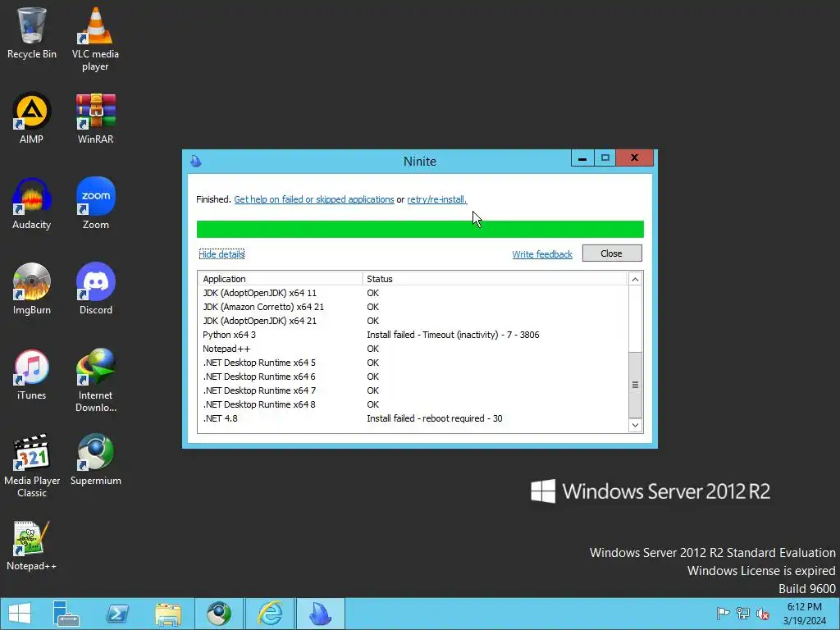Select the Supermium desktop shortcut

coord(95,459)
